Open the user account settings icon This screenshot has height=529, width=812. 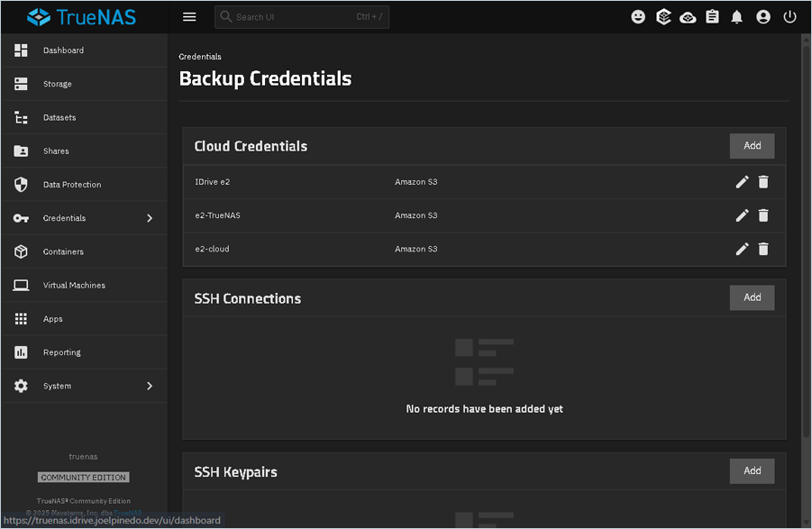(763, 17)
